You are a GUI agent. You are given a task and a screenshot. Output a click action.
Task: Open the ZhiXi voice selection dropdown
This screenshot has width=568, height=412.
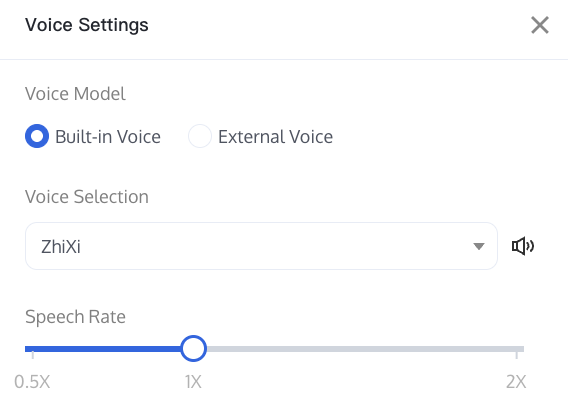coord(261,246)
